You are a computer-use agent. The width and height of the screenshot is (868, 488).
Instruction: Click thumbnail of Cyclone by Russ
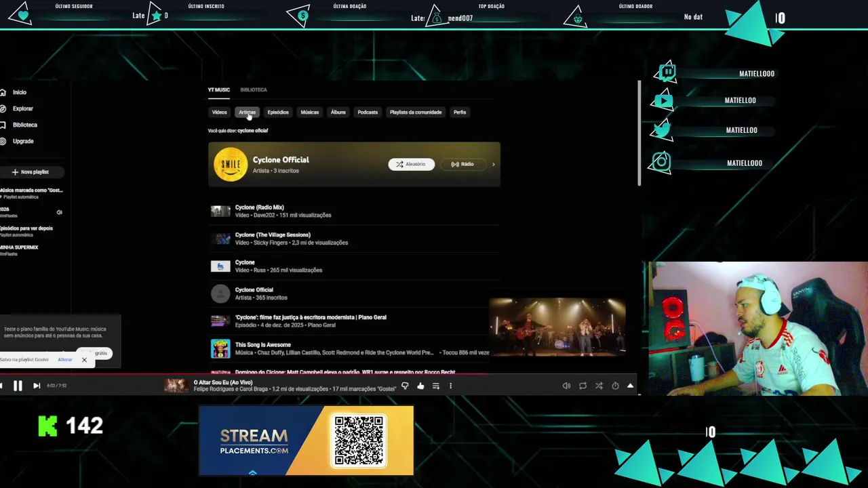pyautogui.click(x=220, y=266)
